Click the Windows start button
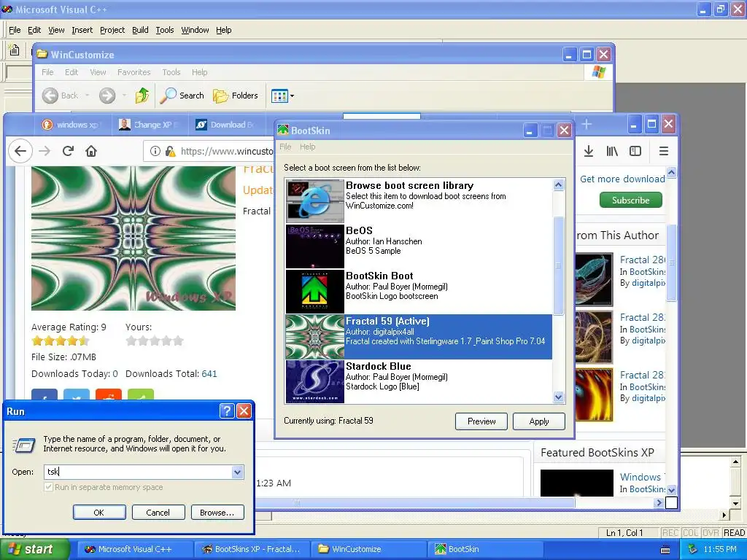This screenshot has width=747, height=560. coord(35,550)
